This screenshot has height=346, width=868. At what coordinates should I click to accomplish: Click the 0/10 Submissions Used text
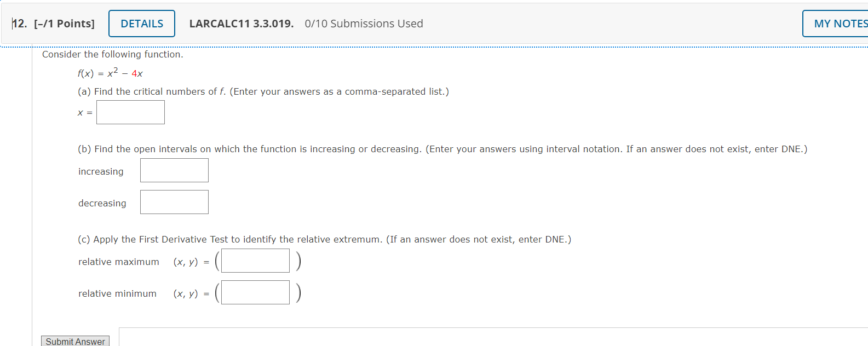point(363,24)
